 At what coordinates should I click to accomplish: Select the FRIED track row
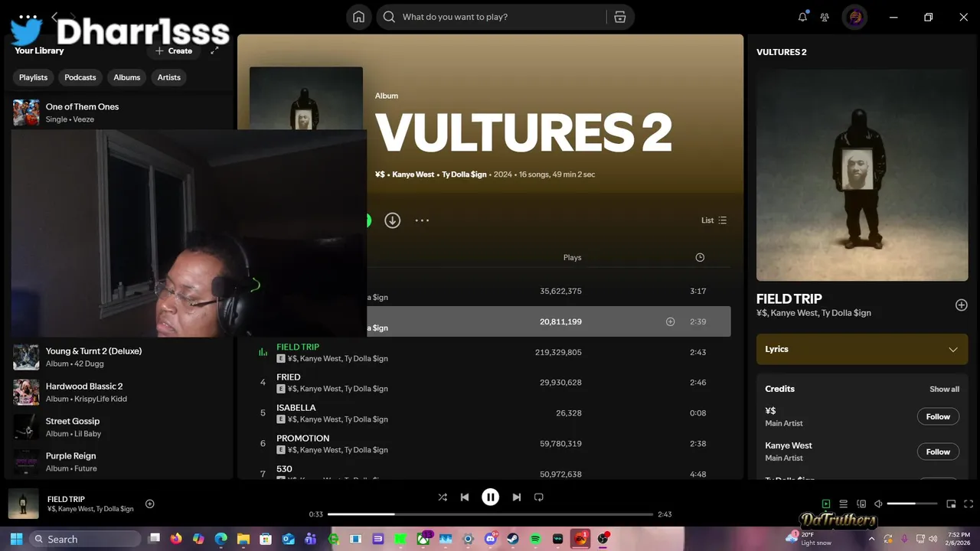click(x=490, y=383)
